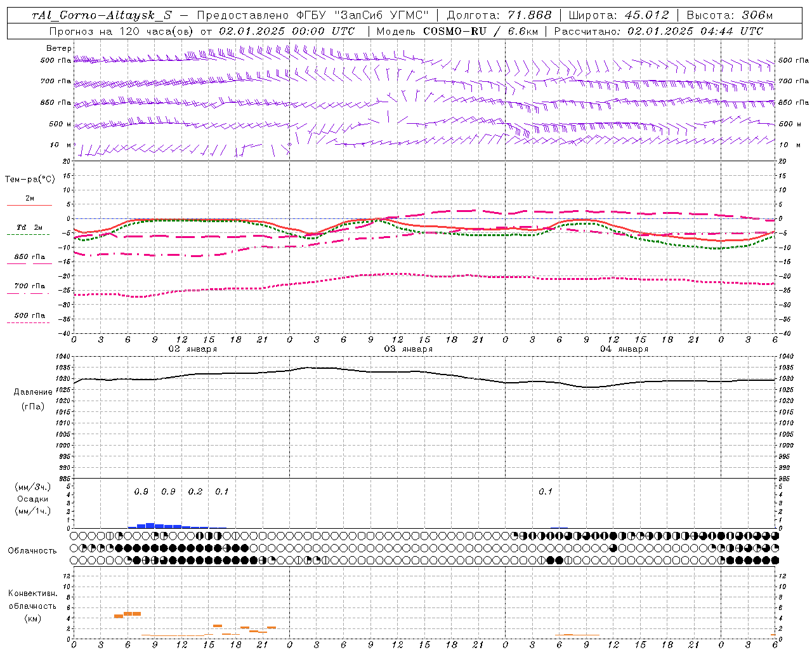812x650 pixels.
Task: Click the (мм/1ч.) units label
Action: click(x=33, y=511)
